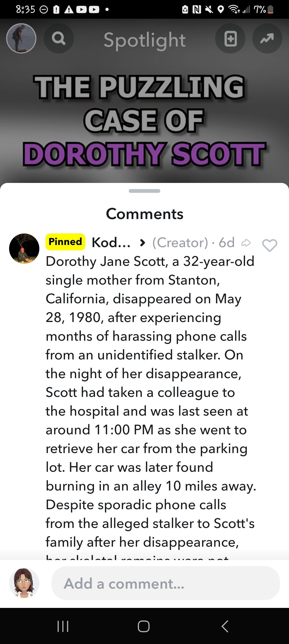Open the search magnifier icon
The height and width of the screenshot is (644, 289).
(x=59, y=39)
